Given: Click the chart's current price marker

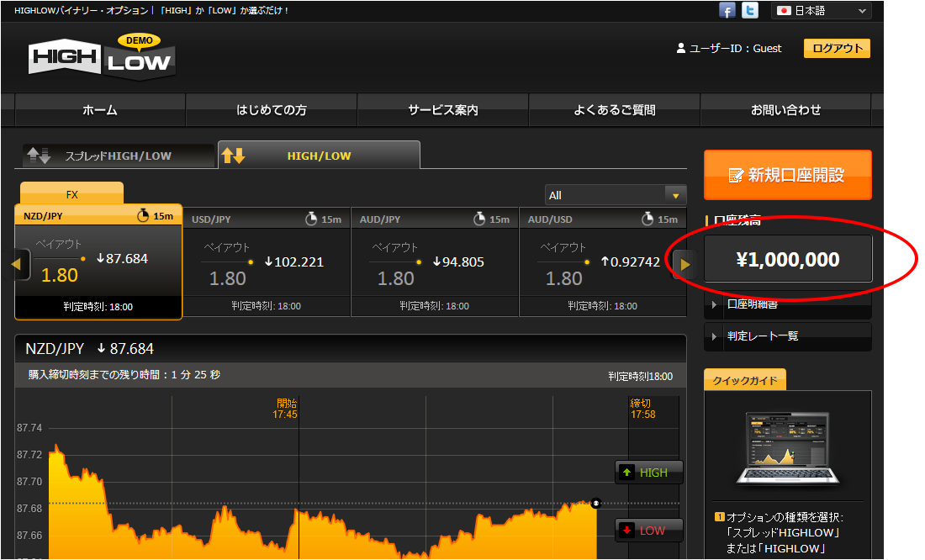Looking at the screenshot, I should (595, 504).
